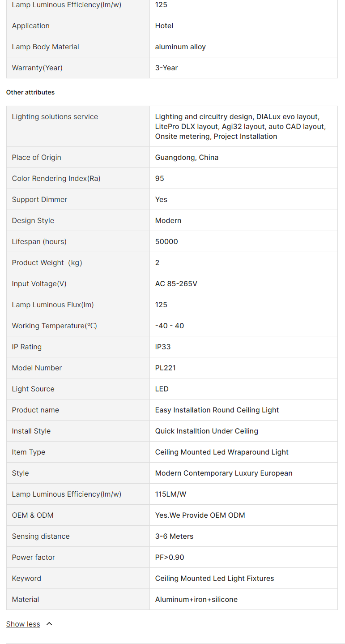
Task: Select the AC 85-265V input voltage value
Action: tap(176, 283)
